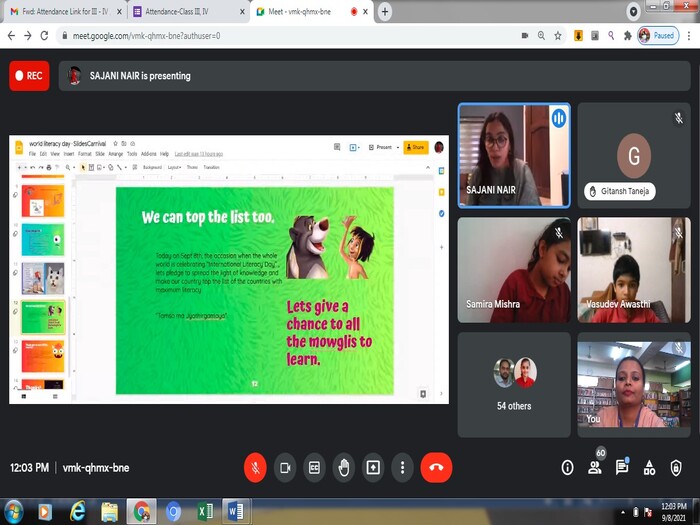Click the zoom magnifier icon in address bar
The width and height of the screenshot is (700, 525).
(541, 36)
